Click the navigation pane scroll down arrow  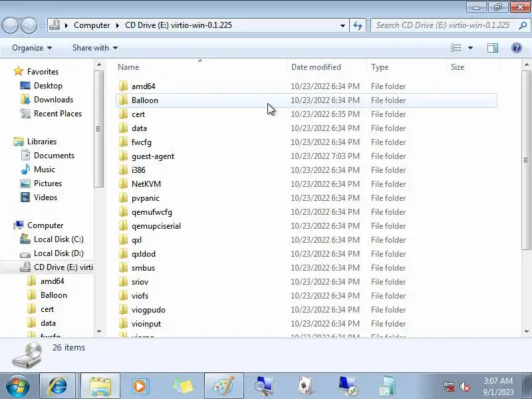click(x=98, y=331)
